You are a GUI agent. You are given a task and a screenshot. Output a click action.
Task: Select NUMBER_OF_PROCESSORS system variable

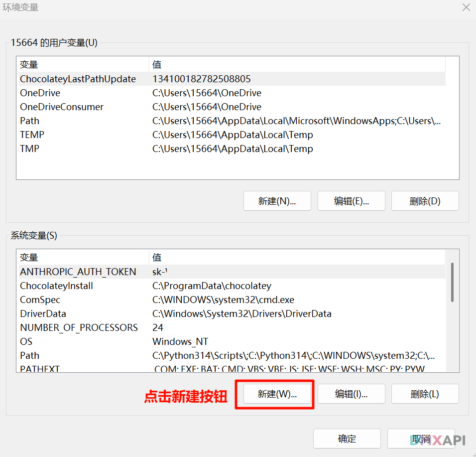coord(79,327)
